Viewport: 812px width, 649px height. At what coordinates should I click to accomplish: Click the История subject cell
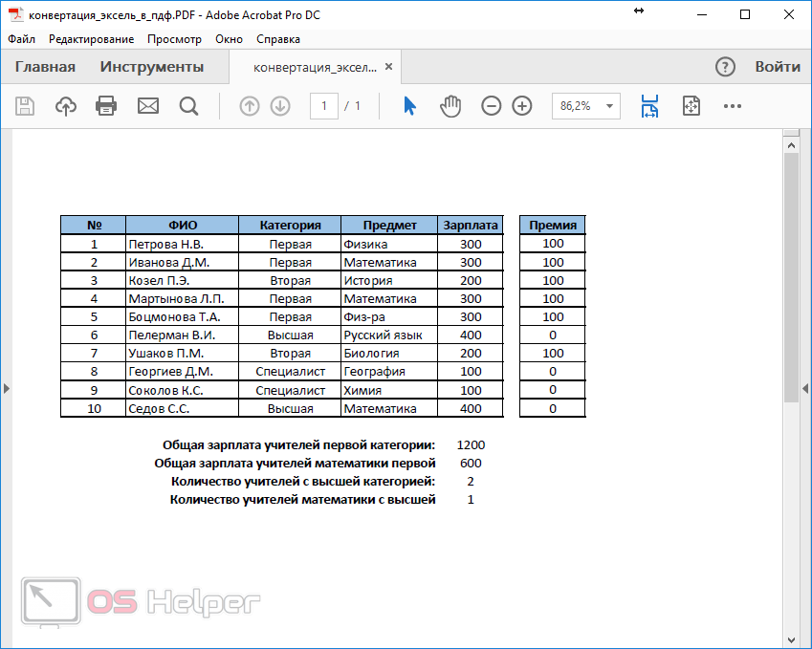pos(389,280)
